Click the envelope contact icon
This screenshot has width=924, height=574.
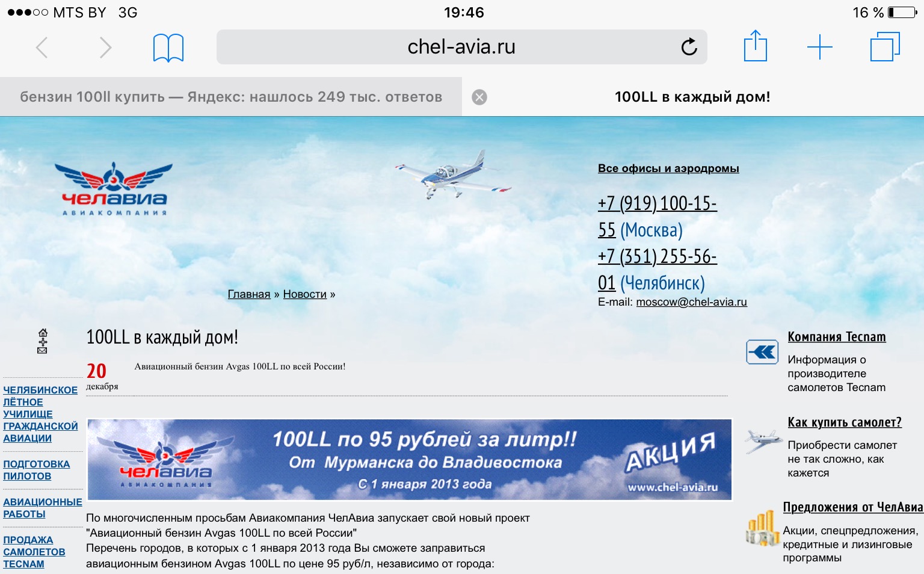(x=42, y=350)
